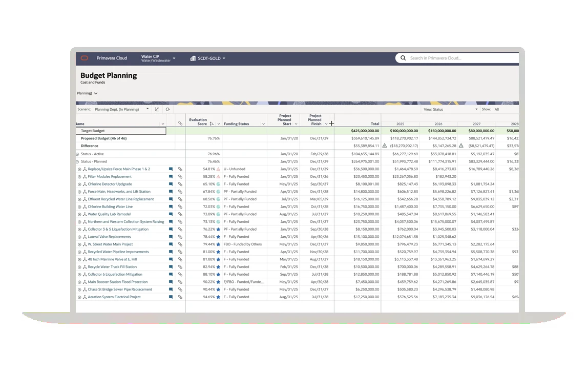Open the Scenario Planning Dept. dropdown
Viewport: 588px width, 371px height.
tap(148, 109)
